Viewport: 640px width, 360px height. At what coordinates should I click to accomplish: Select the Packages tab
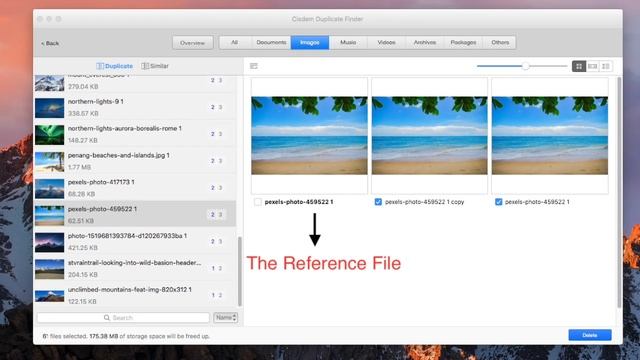tap(463, 42)
